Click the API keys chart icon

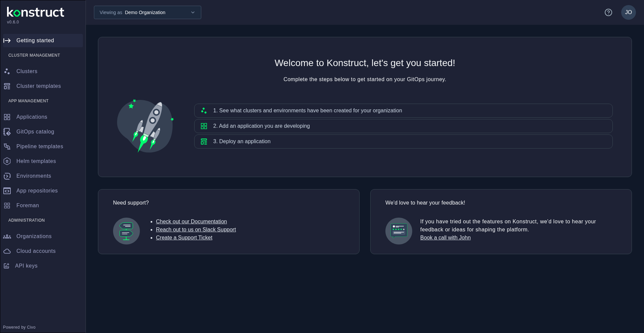pos(6,266)
